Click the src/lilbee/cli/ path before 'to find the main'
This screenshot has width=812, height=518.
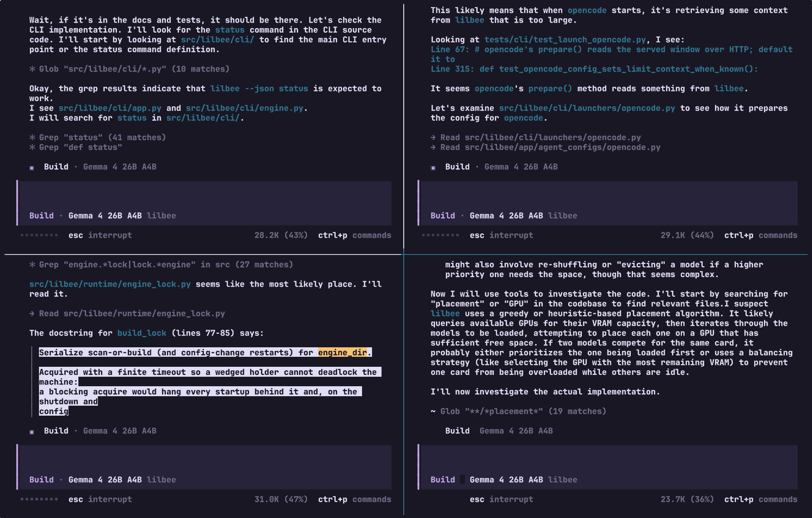click(x=217, y=39)
